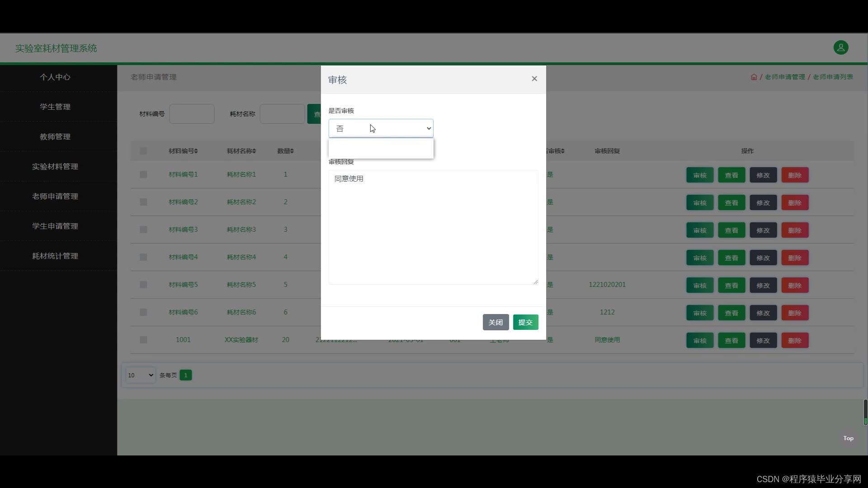Viewport: 868px width, 488px height.
Task: Click the Top scroll button
Action: coord(848,438)
